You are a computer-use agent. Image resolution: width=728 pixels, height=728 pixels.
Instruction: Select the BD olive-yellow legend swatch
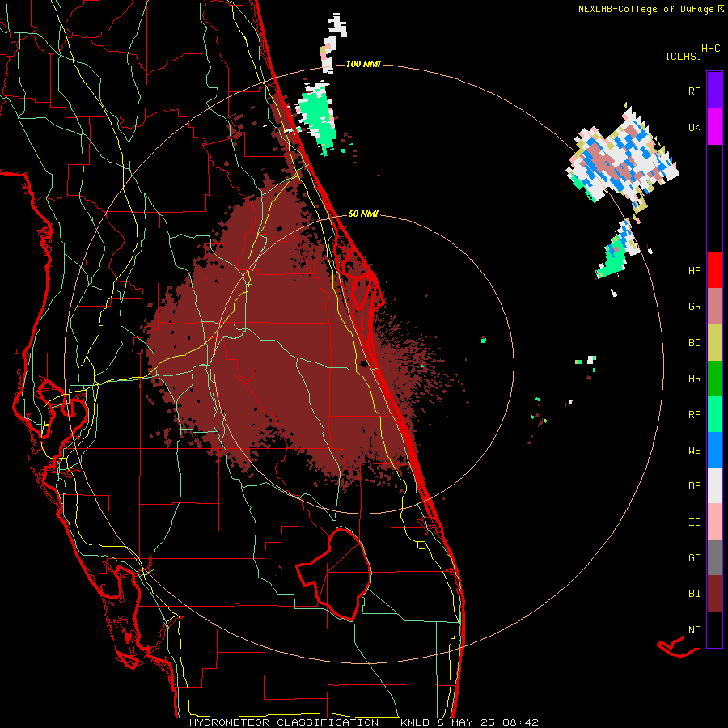coord(714,343)
